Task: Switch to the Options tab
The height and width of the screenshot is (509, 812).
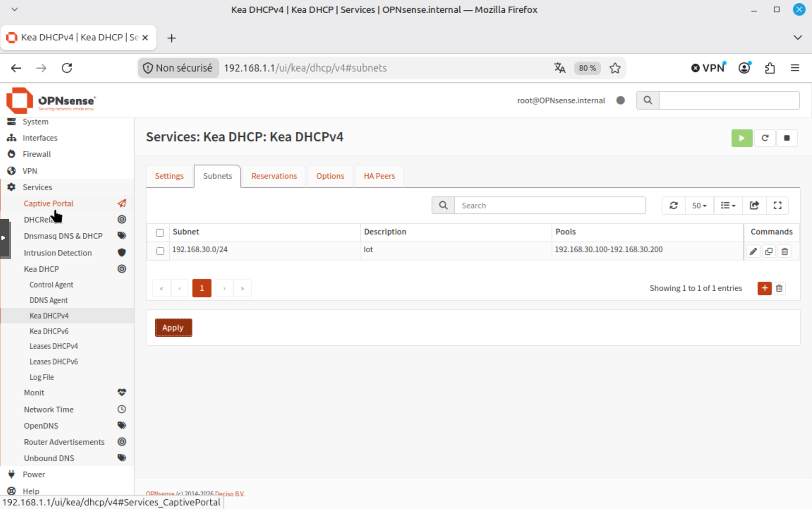Action: [330, 176]
